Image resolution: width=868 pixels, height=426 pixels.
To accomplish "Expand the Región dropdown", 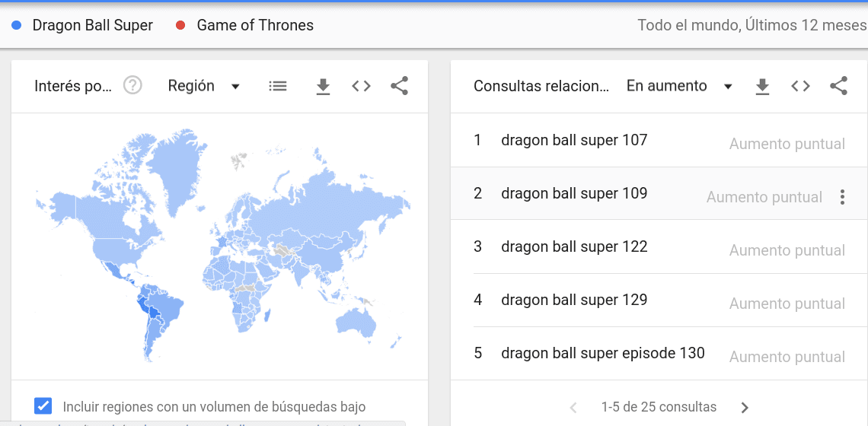I will [x=204, y=86].
